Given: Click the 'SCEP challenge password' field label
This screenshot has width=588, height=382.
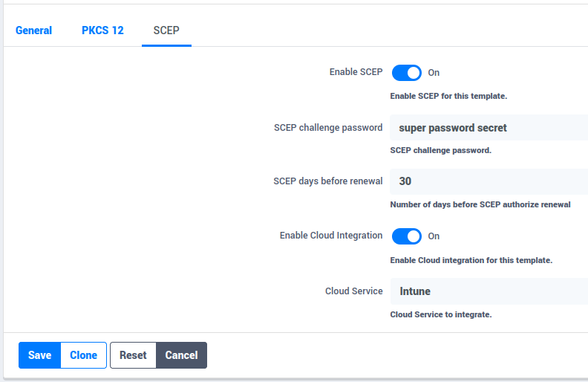Looking at the screenshot, I should [328, 127].
